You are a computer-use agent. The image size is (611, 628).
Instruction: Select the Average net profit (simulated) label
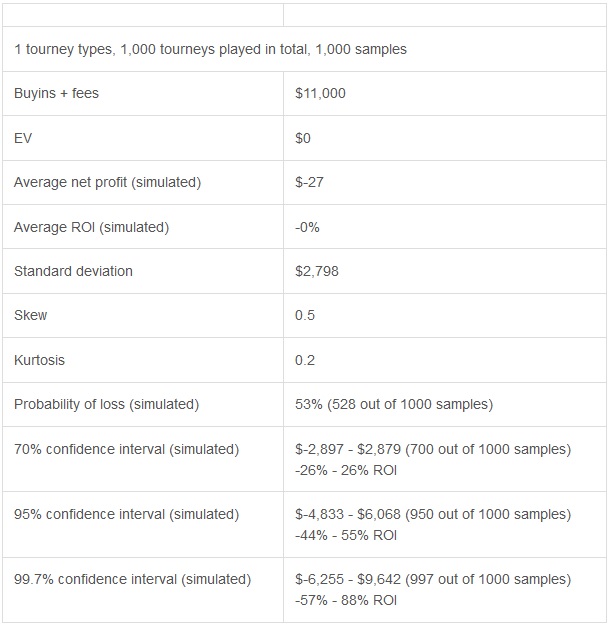point(107,182)
